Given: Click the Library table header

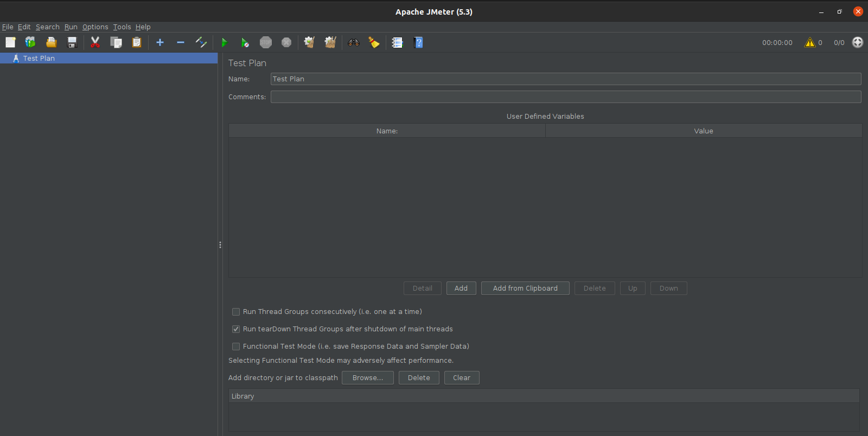Looking at the screenshot, I should coord(544,396).
